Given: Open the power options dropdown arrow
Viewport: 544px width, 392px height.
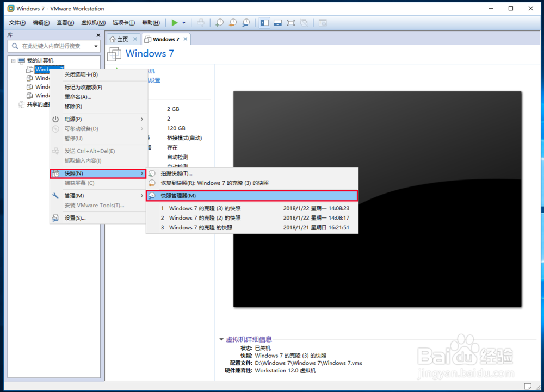Looking at the screenshot, I should pos(184,23).
